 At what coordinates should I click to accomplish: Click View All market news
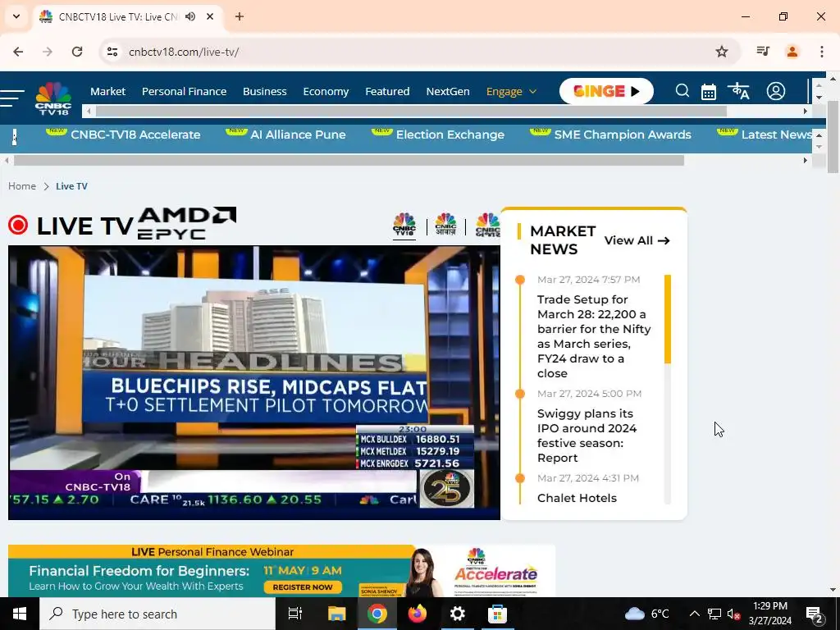[637, 240]
